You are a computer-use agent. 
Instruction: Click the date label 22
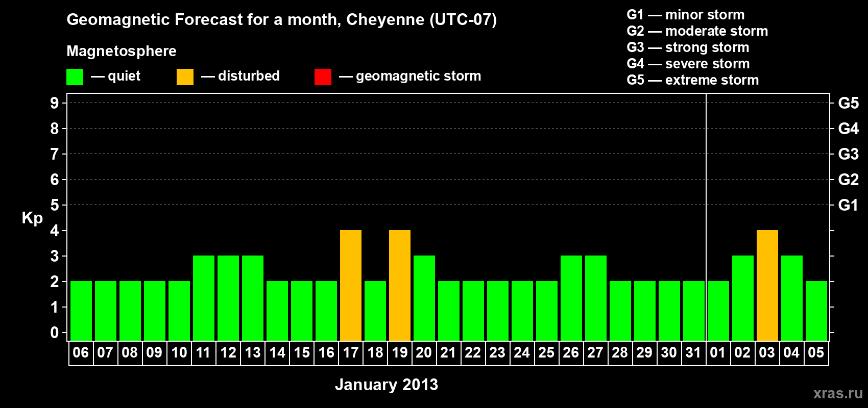point(473,353)
